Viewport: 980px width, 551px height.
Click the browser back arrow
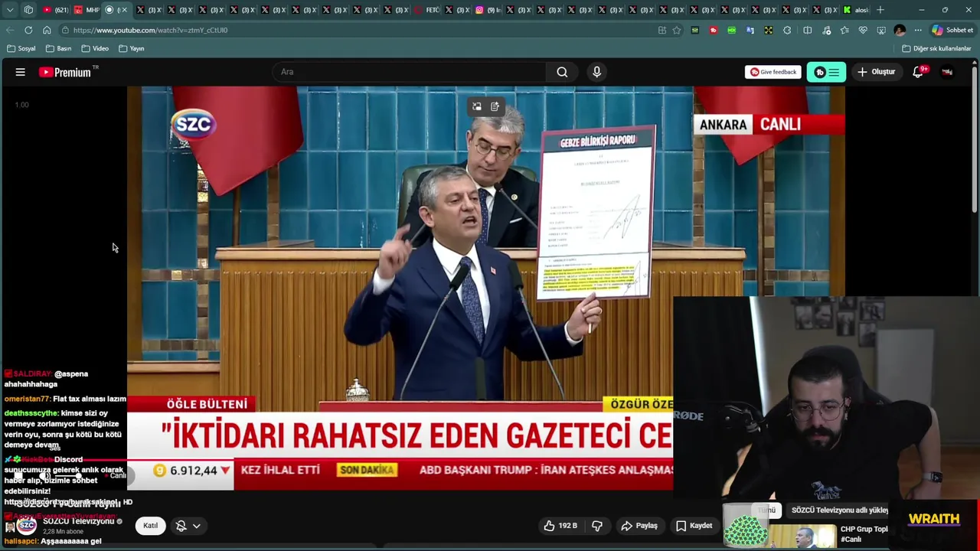coord(10,30)
